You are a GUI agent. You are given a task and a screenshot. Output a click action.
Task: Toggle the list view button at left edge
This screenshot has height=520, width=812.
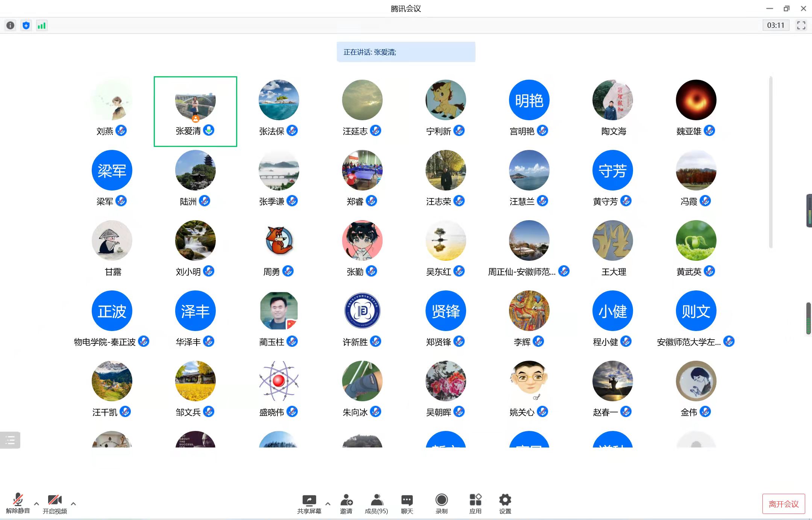(10, 440)
